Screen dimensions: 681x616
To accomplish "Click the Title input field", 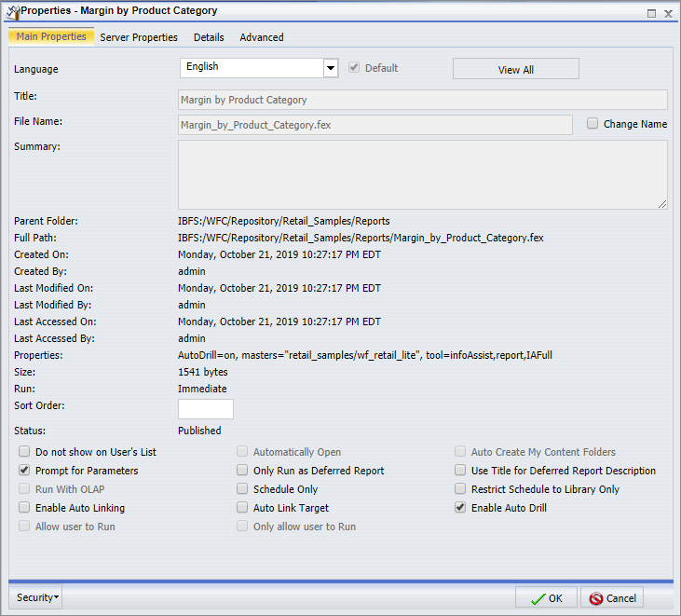I will pyautogui.click(x=423, y=100).
